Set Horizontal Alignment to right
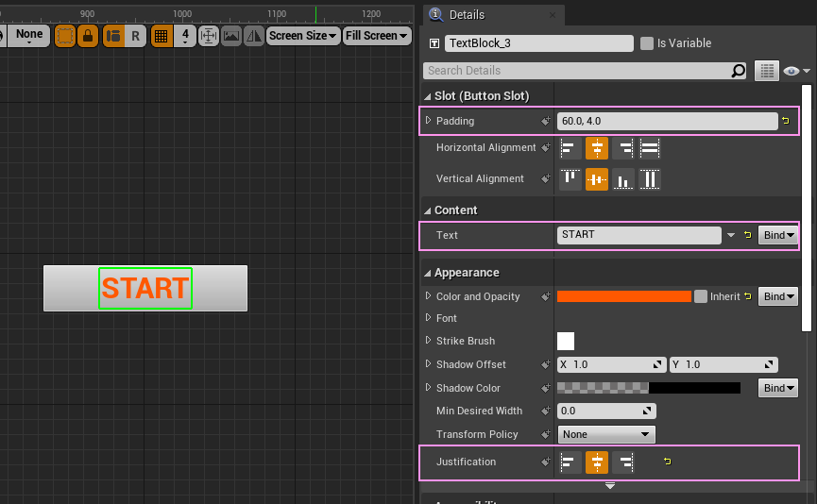The width and height of the screenshot is (817, 504). (x=623, y=148)
